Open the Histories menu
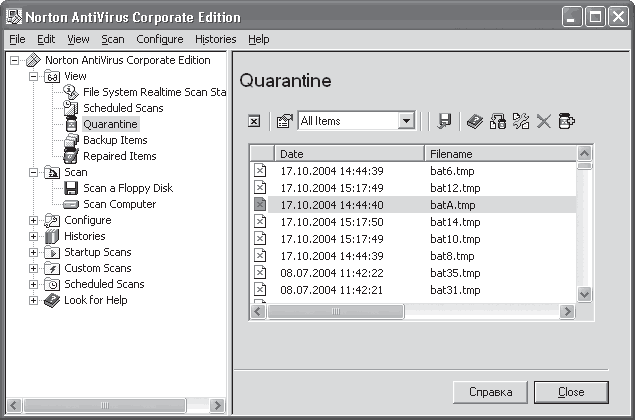This screenshot has width=635, height=420. 215,39
